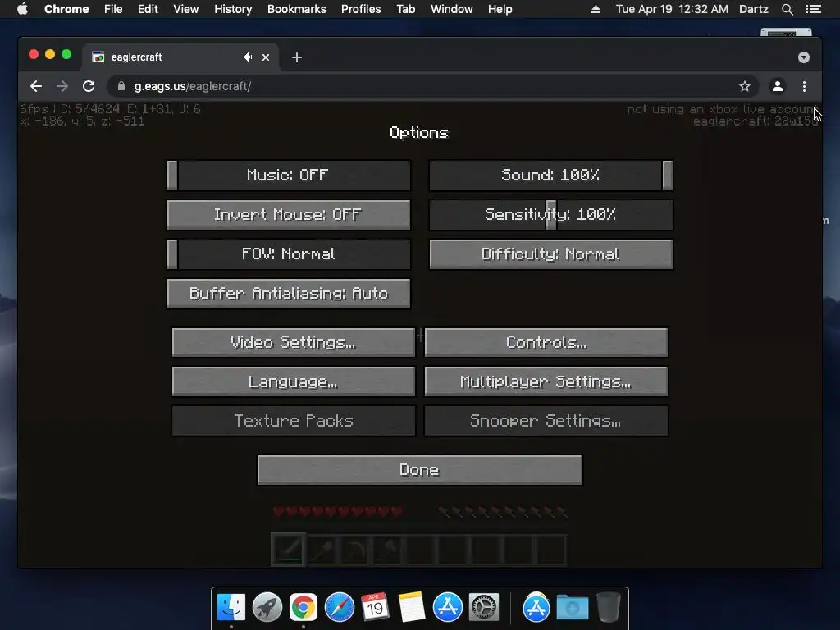Open Multiplayer Settings
Viewport: 840px width, 630px height.
tap(546, 381)
